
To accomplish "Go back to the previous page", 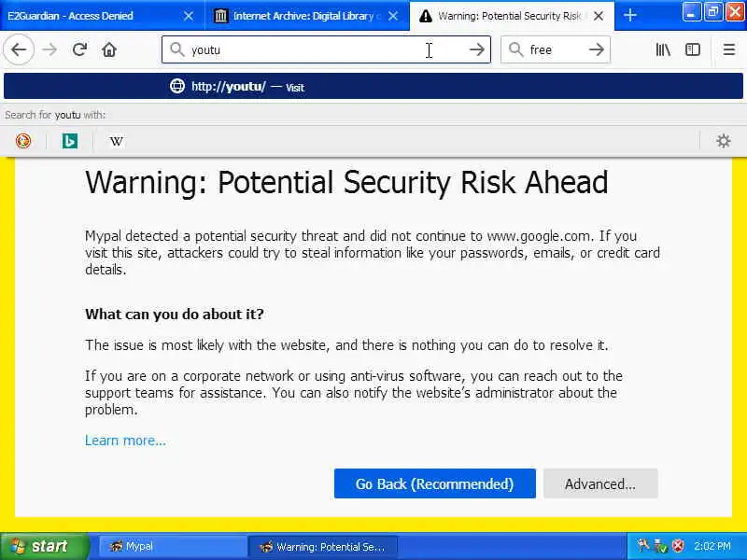I will click(19, 49).
